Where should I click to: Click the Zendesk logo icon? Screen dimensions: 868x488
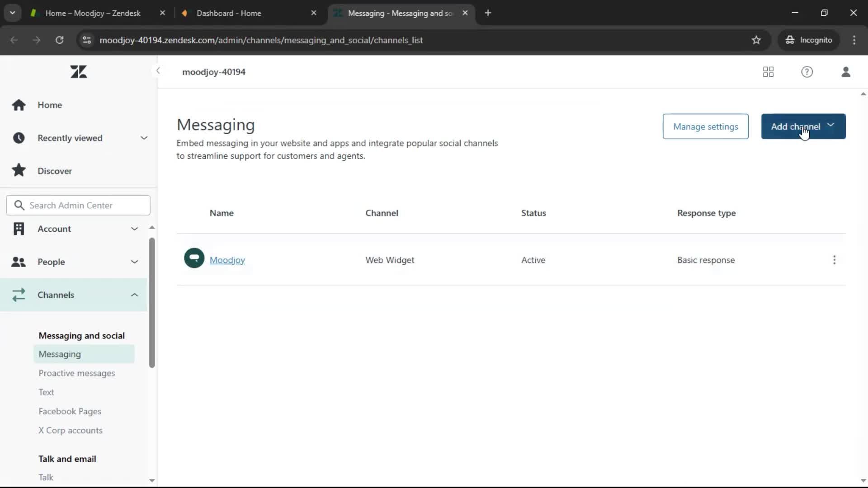coord(79,72)
